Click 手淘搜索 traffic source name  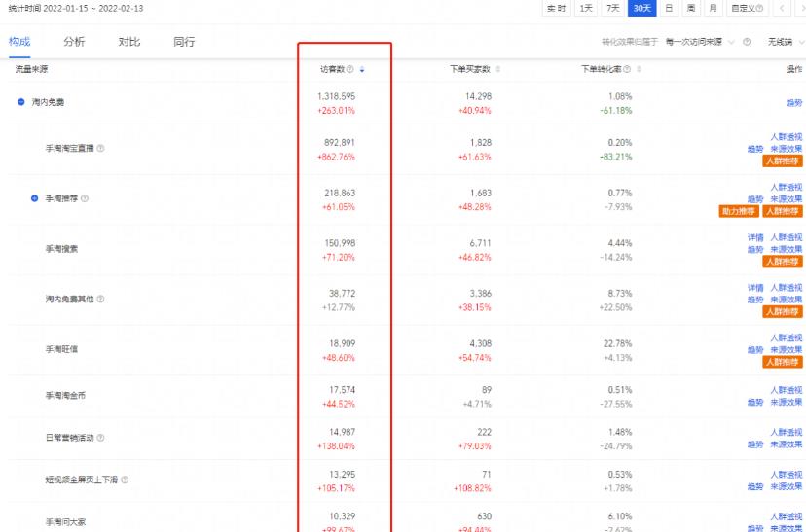(x=61, y=249)
